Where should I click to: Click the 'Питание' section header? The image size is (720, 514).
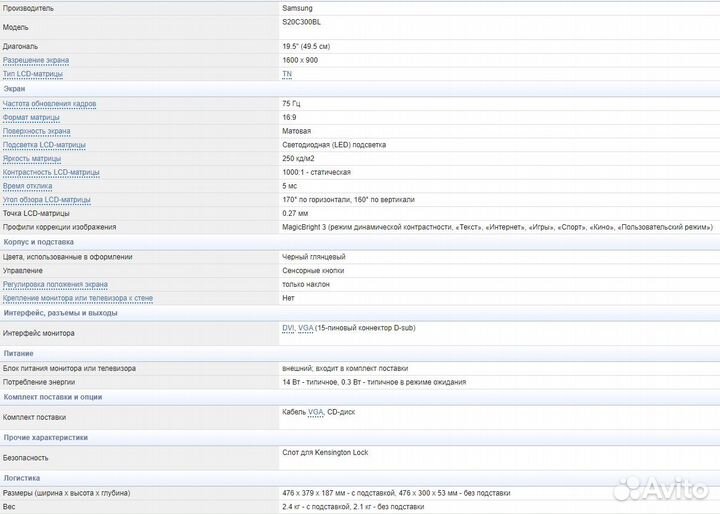pyautogui.click(x=18, y=354)
